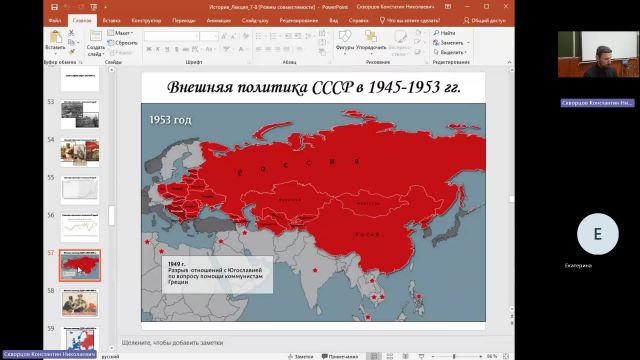Screen dimensions: 640x360
Task: Save the presentation from the quick access toolbar
Action: [54, 7]
